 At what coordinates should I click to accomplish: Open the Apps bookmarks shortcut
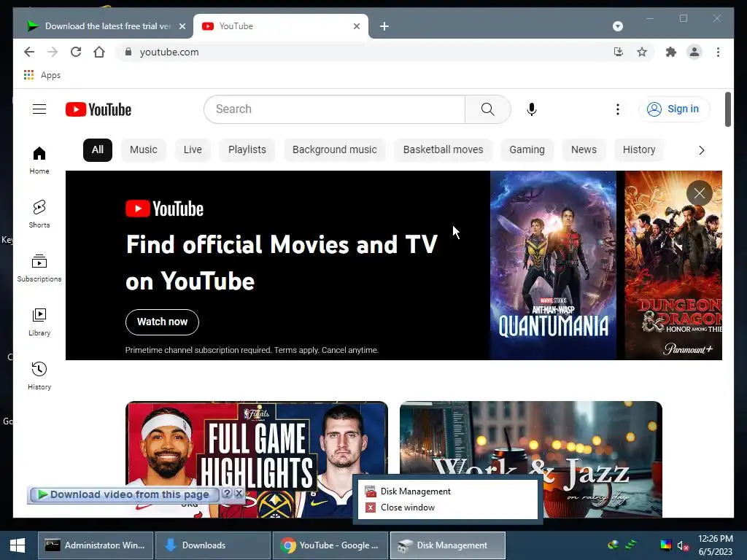tap(42, 75)
